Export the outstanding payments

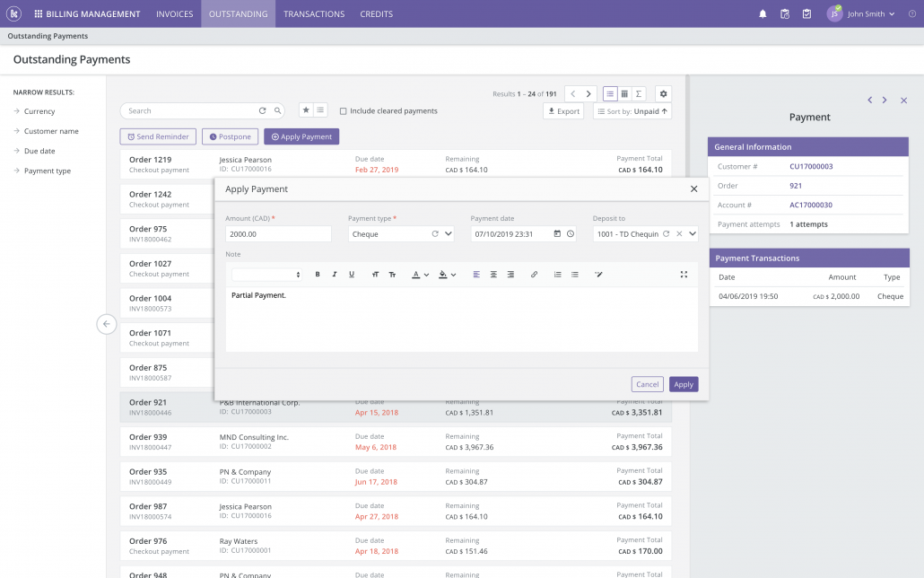563,111
